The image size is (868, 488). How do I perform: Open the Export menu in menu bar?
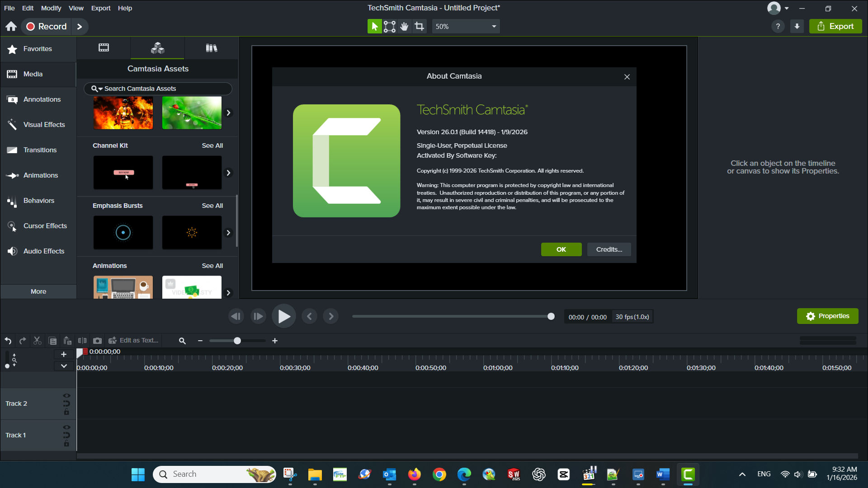pos(100,8)
